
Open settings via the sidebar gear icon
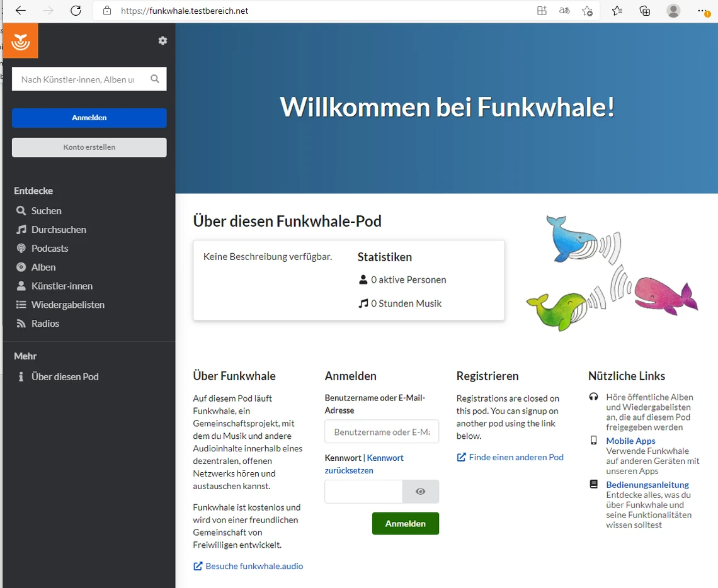162,41
